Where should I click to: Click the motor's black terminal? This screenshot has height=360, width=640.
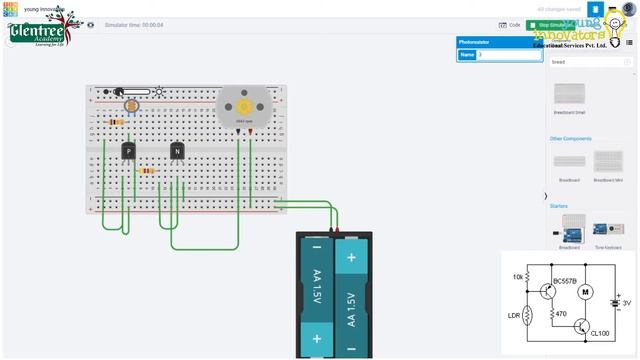pyautogui.click(x=238, y=132)
